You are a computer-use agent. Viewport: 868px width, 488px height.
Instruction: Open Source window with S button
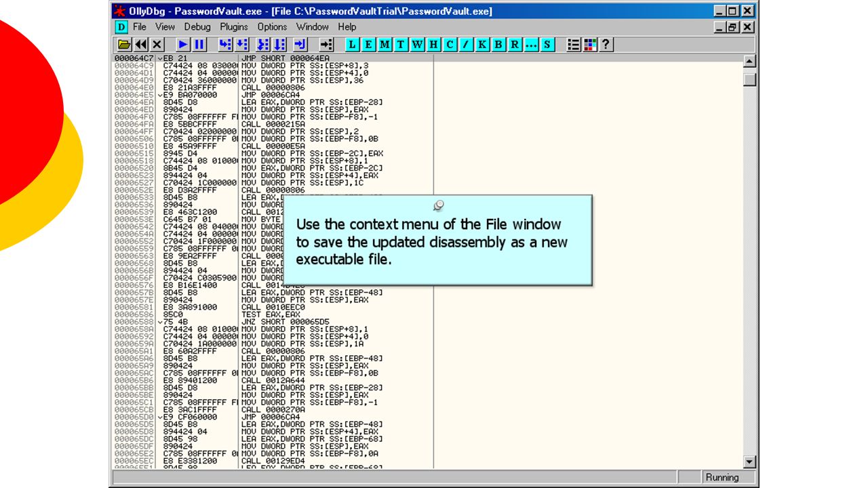click(547, 45)
